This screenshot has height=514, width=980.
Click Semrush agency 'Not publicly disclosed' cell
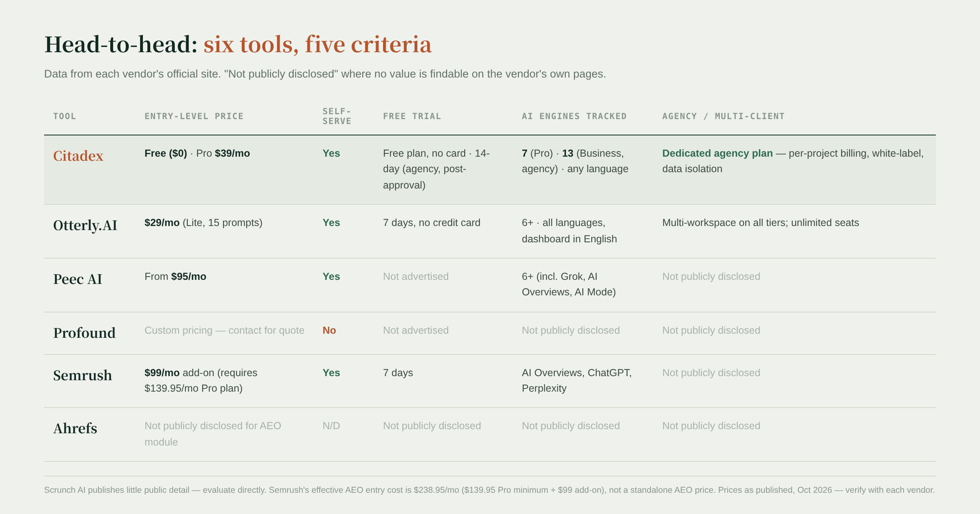pyautogui.click(x=711, y=373)
